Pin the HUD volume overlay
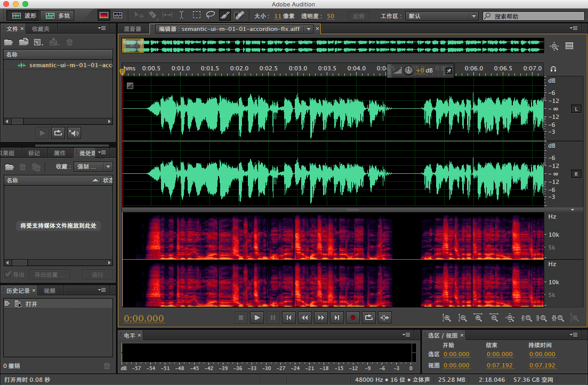Viewport: 588px width, 385px height. [x=449, y=70]
